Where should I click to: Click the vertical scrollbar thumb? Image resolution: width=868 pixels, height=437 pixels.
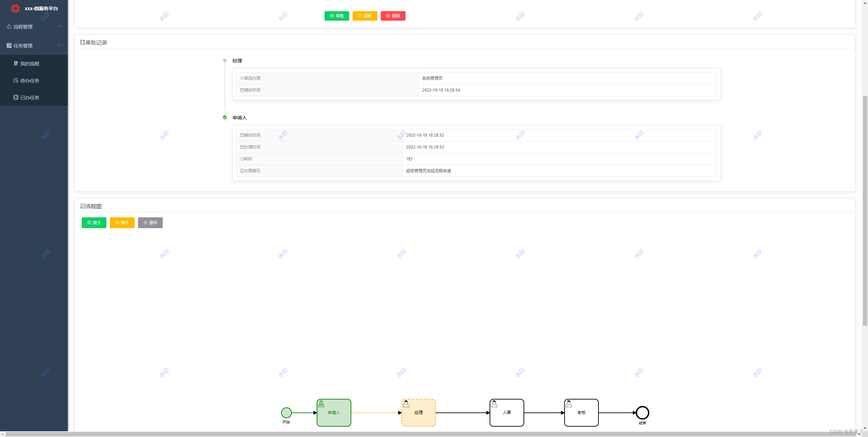tap(865, 210)
